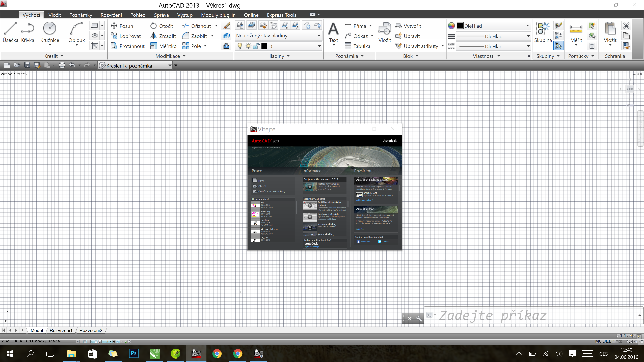
Task: Select the Úsečka line tool
Action: coord(11,32)
